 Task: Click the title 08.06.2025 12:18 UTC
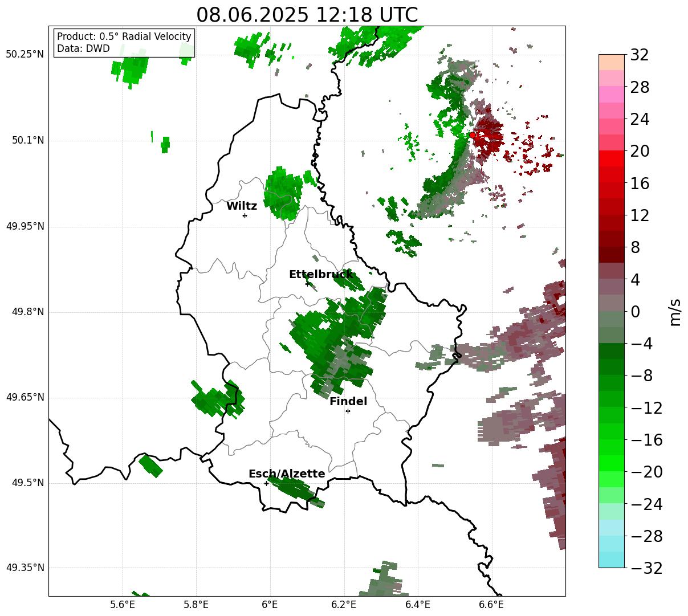307,15
